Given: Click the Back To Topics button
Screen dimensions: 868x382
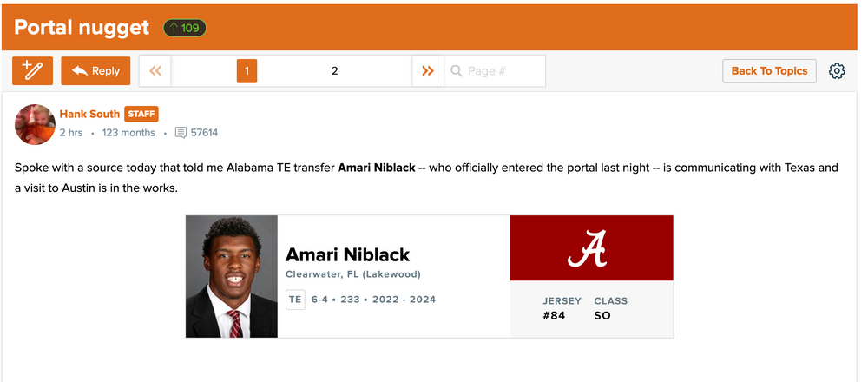Looking at the screenshot, I should click(x=769, y=71).
